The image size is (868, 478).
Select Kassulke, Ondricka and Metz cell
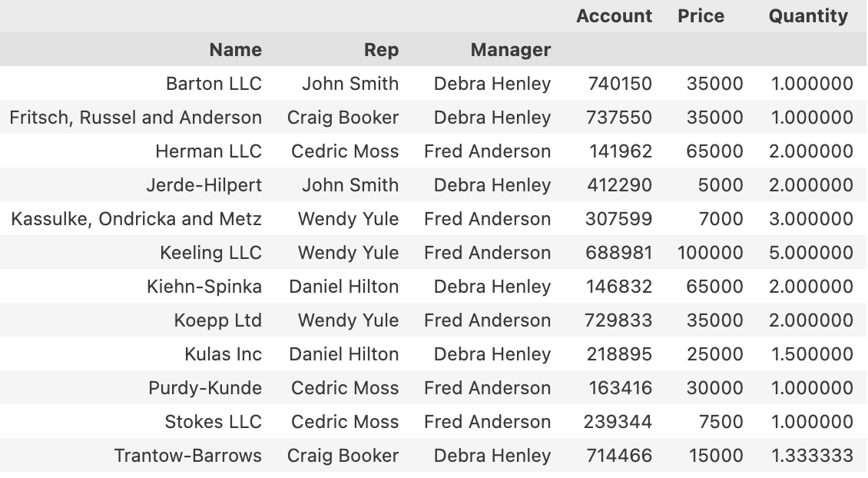pos(137,219)
